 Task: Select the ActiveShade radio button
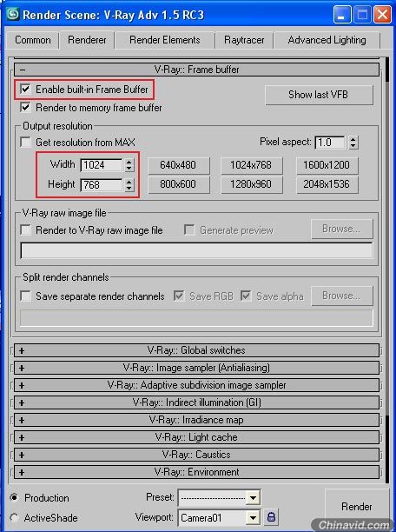[14, 518]
